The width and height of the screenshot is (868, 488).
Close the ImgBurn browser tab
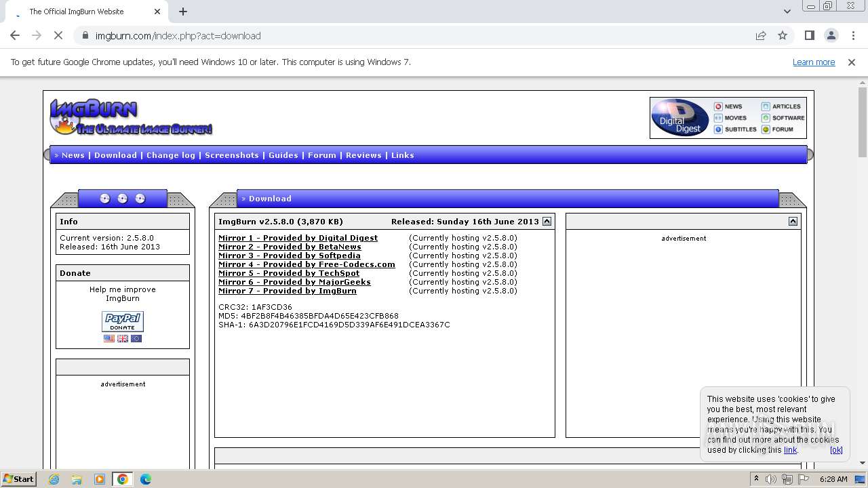pos(157,12)
